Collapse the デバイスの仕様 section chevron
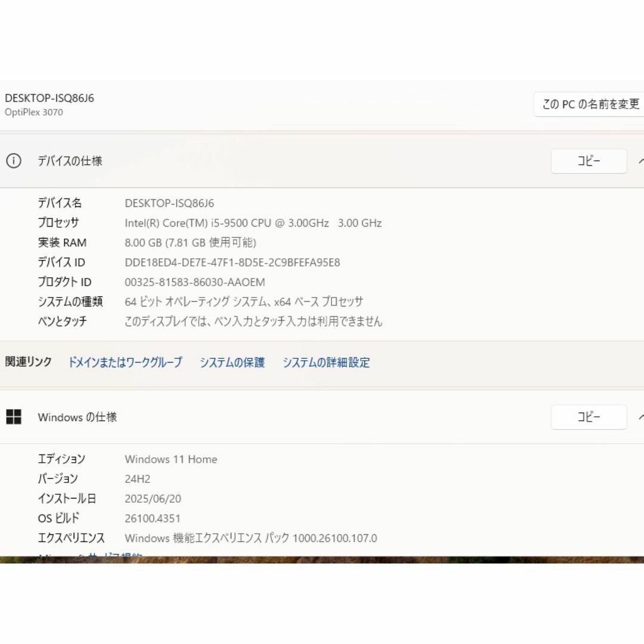Image resolution: width=644 pixels, height=644 pixels. (x=641, y=162)
